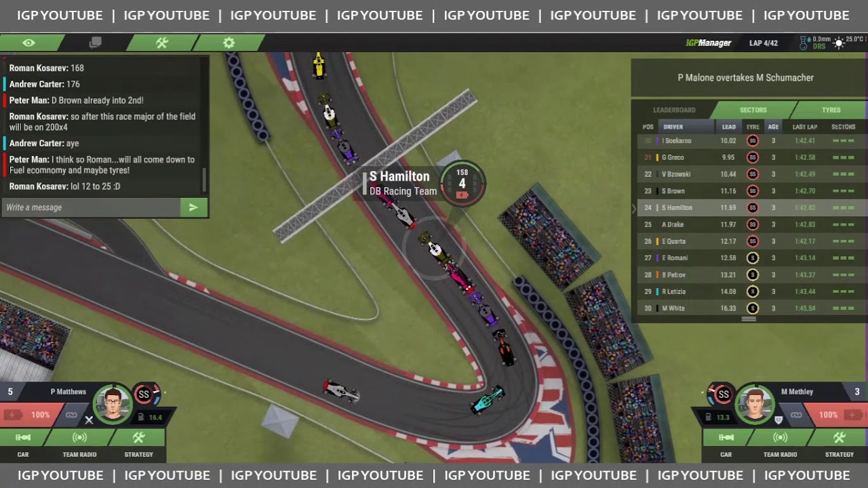Toggle M Methley 100% boost battery
Viewport: 868px width, 488px height.
(x=835, y=415)
